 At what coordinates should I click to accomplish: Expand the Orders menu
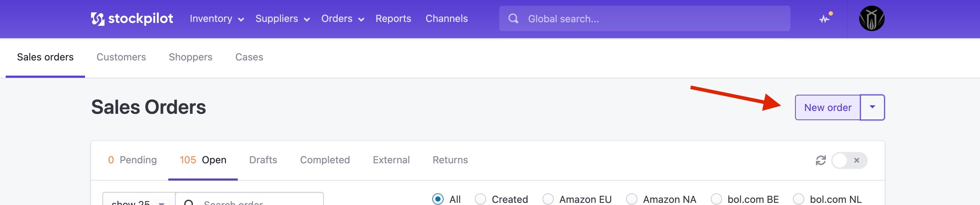(342, 19)
